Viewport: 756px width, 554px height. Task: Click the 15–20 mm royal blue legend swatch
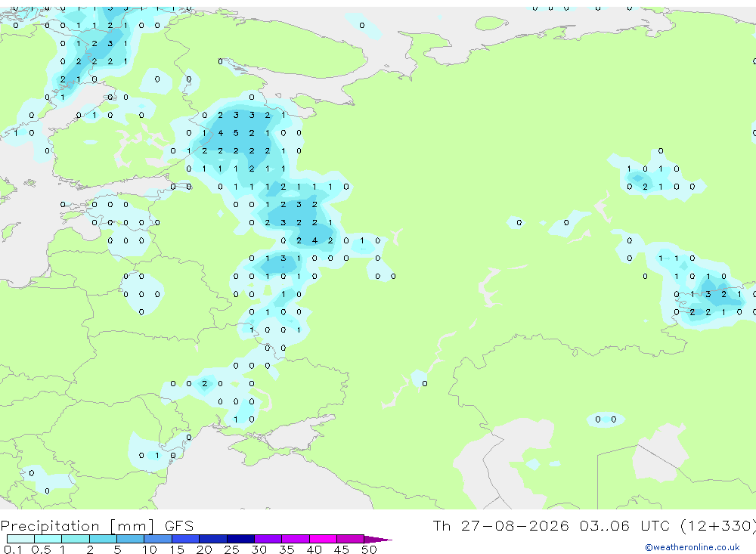[185, 539]
